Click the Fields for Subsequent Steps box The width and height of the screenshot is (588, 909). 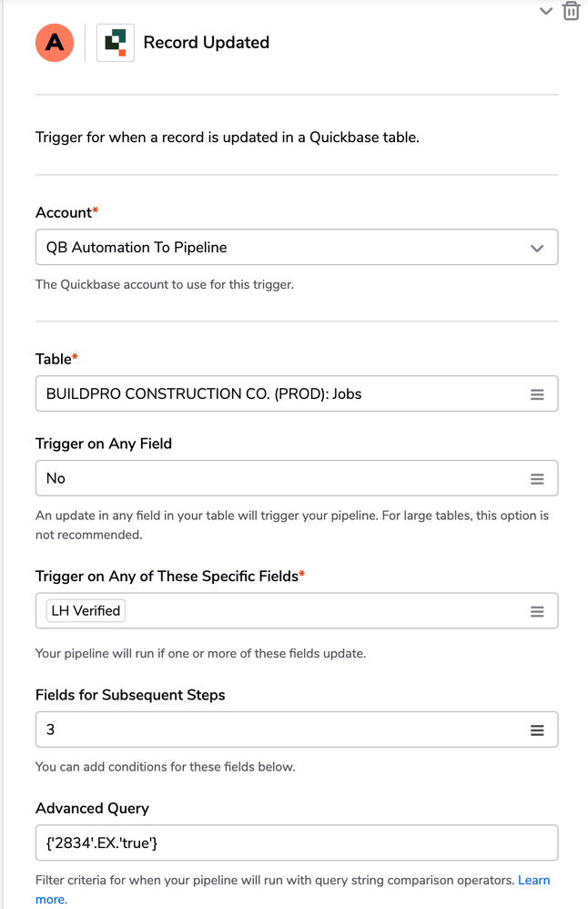coord(297,730)
